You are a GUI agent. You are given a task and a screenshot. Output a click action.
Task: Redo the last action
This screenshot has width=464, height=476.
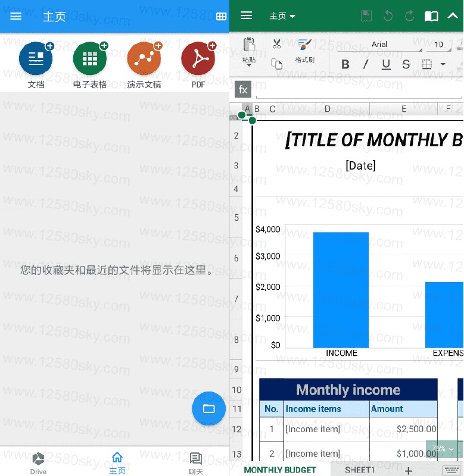pyautogui.click(x=409, y=16)
